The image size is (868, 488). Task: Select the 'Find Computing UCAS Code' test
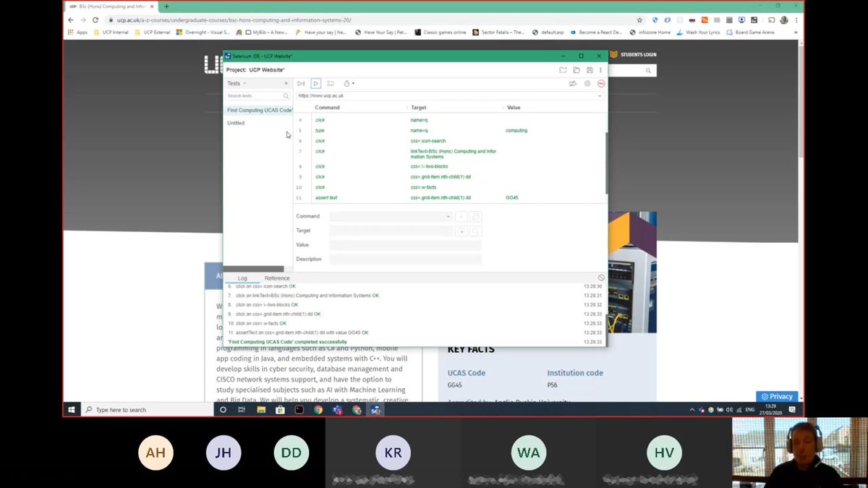point(259,110)
